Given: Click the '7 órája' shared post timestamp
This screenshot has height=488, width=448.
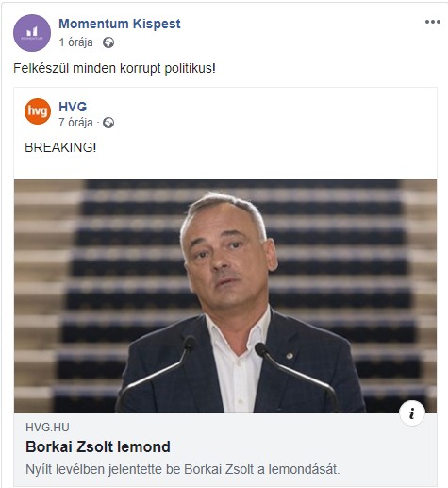Looking at the screenshot, I should 75,123.
